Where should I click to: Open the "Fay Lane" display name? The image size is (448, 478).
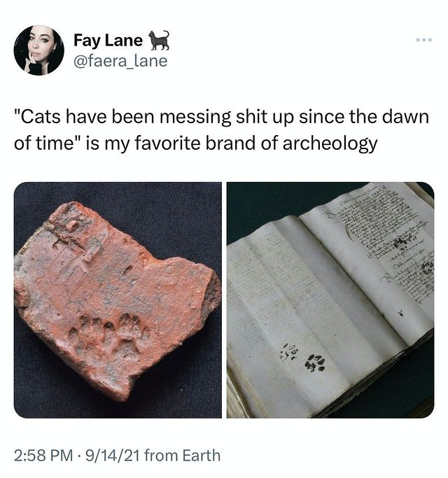(108, 40)
